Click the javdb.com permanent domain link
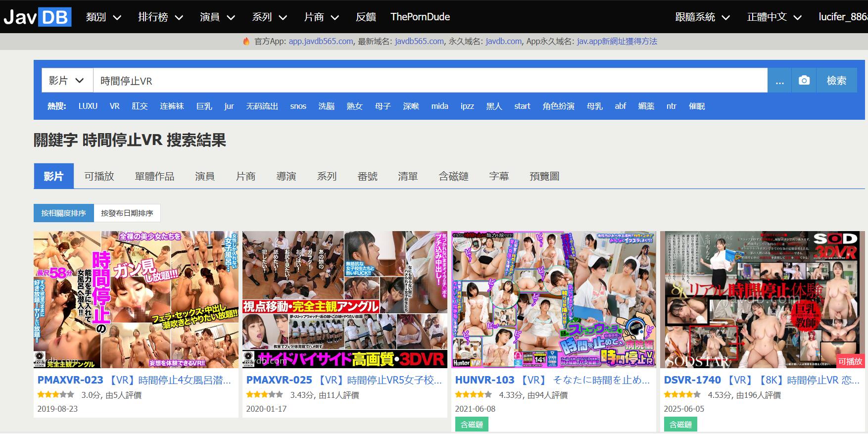This screenshot has height=434, width=868. [503, 42]
